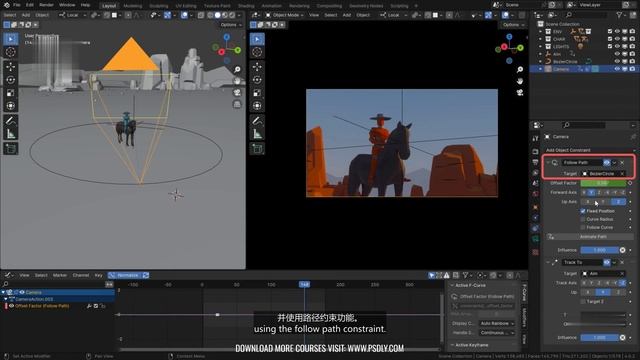Toggle camera view icon in right viewport
This screenshot has width=640, height=360.
(520, 92)
